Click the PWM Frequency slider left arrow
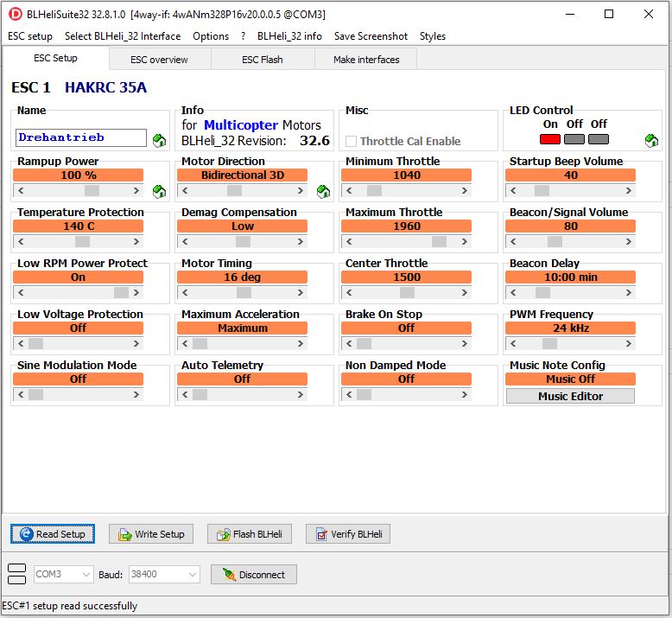The width and height of the screenshot is (672, 618). coord(513,343)
